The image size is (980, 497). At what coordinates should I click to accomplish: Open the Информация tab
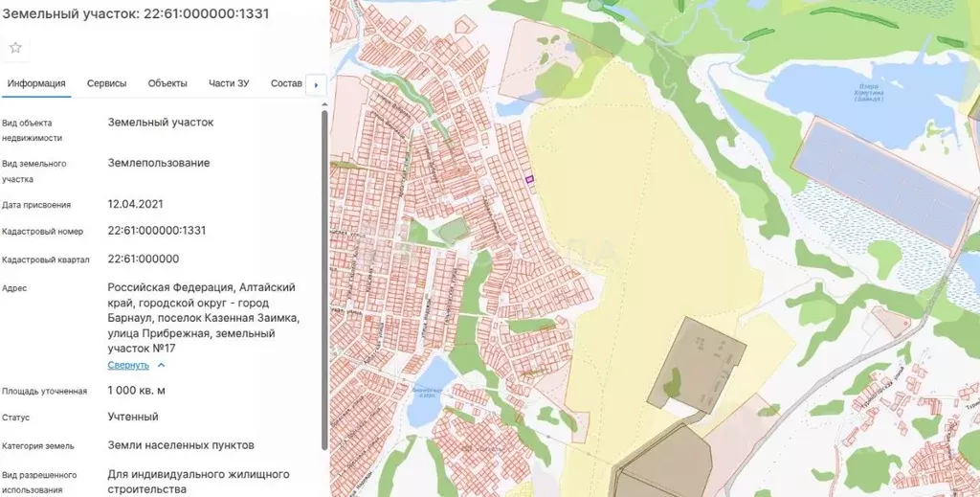tap(36, 83)
